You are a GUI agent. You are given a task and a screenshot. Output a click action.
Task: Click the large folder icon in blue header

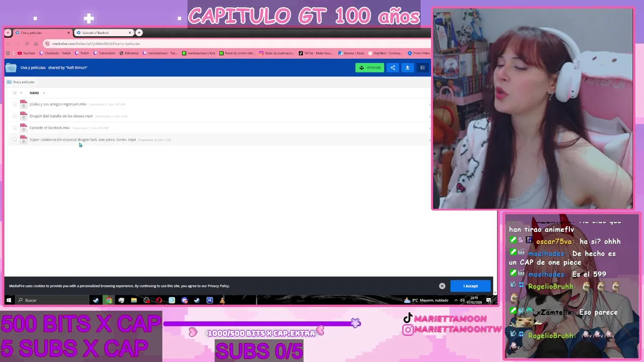11,67
